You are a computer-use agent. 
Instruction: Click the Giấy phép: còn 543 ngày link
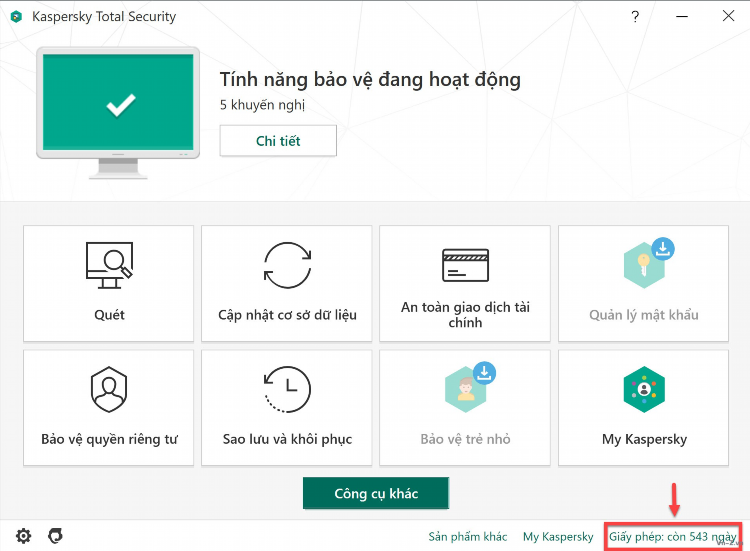tap(673, 537)
